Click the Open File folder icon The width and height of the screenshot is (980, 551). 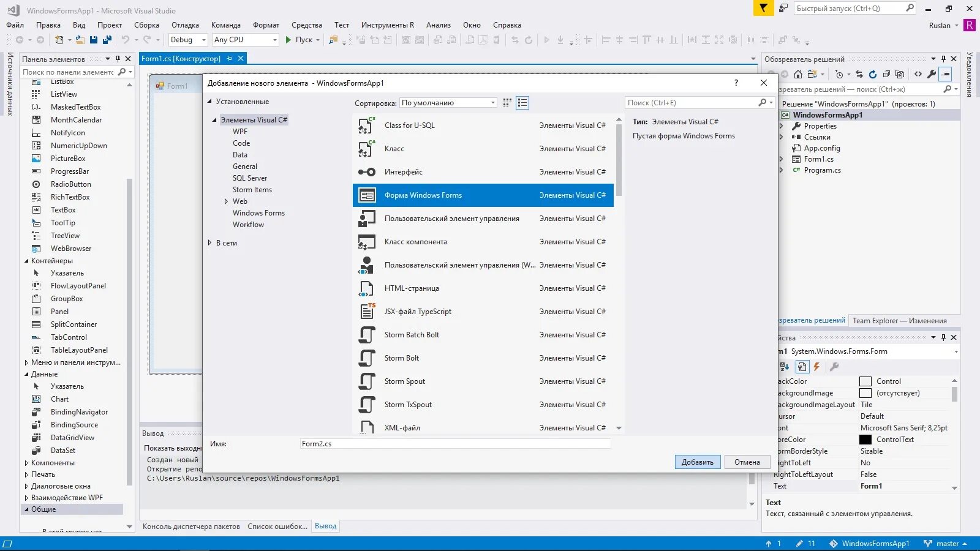[80, 40]
